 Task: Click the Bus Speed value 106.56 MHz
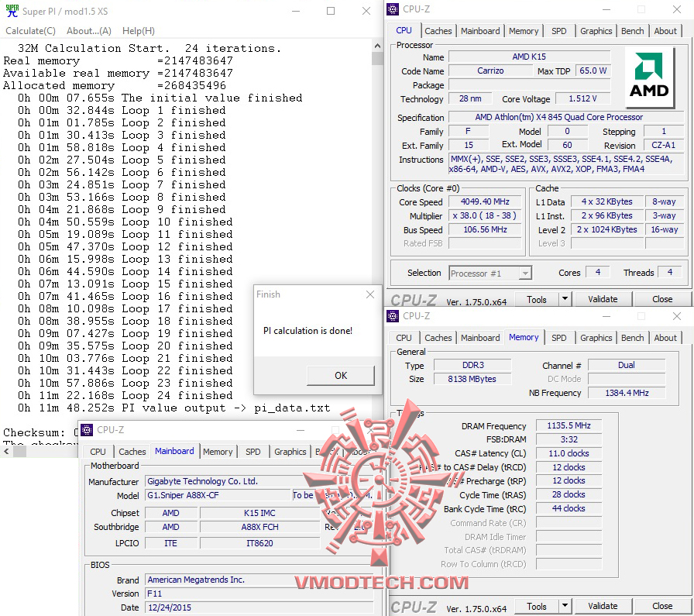tap(485, 229)
